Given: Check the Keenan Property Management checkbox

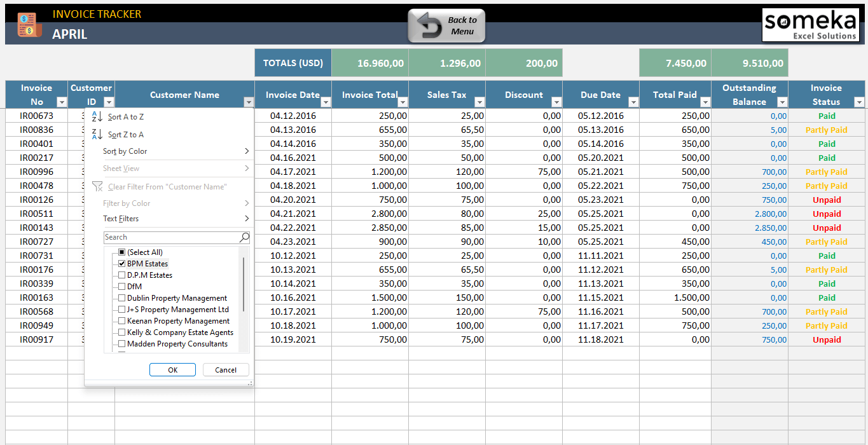Looking at the screenshot, I should 121,321.
